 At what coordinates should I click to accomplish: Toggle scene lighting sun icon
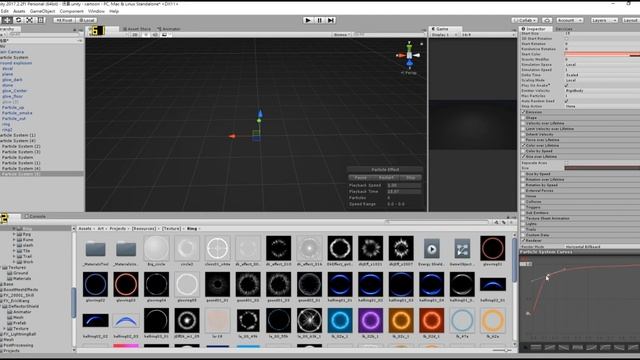click(146, 35)
